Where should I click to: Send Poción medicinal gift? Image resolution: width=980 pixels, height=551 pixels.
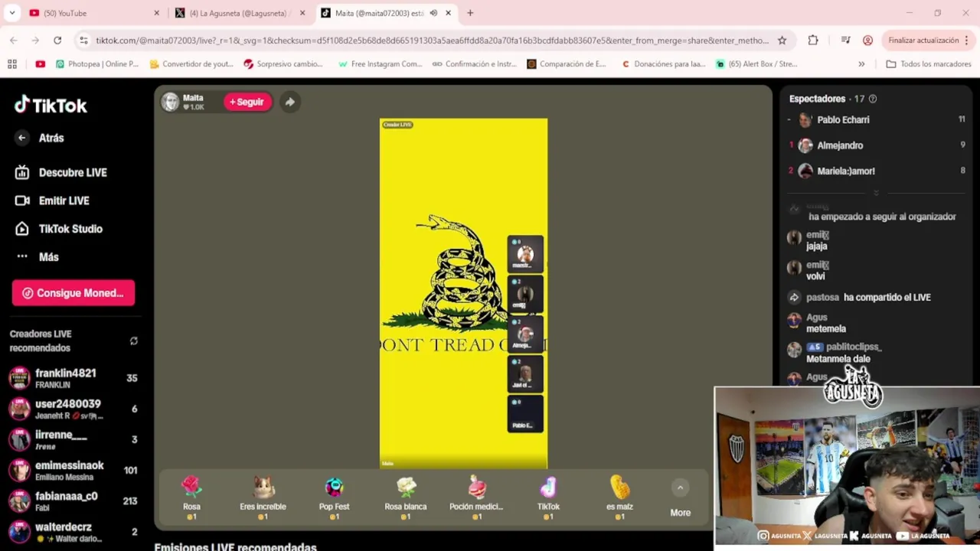pyautogui.click(x=476, y=498)
